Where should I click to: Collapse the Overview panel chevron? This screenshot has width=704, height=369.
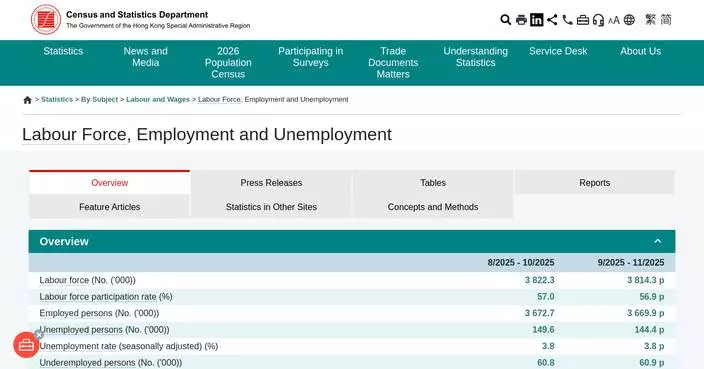658,242
